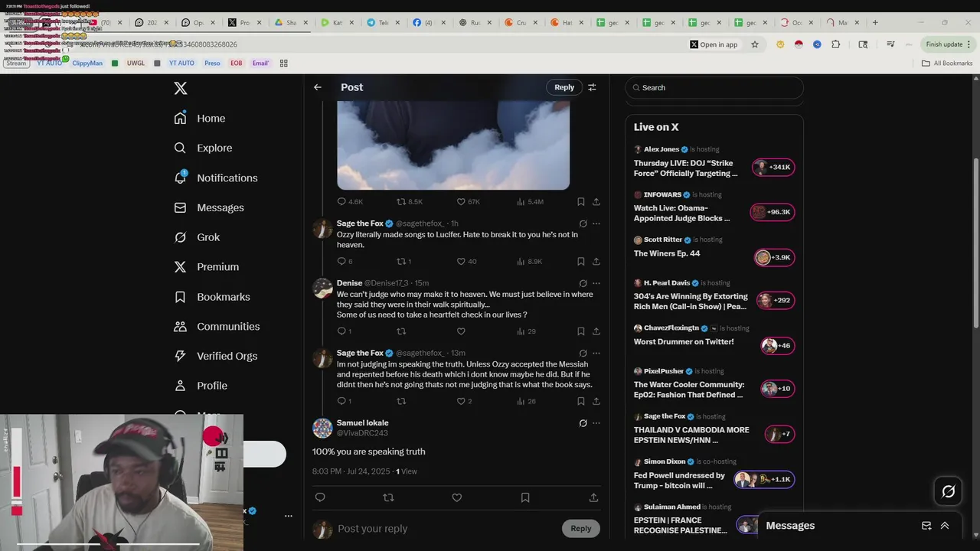Open Premium in sidebar
The height and width of the screenshot is (551, 980).
click(207, 267)
